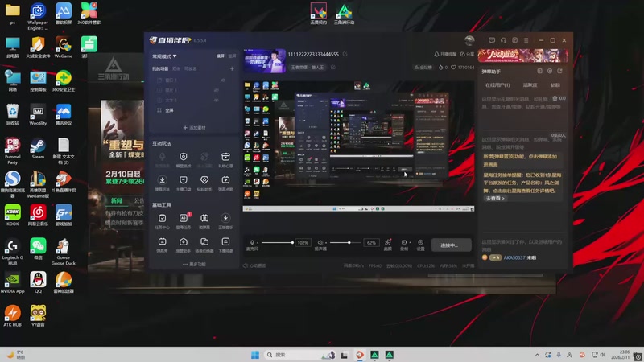Open the 主播口袋 feature
This screenshot has width=644, height=362.
[184, 183]
